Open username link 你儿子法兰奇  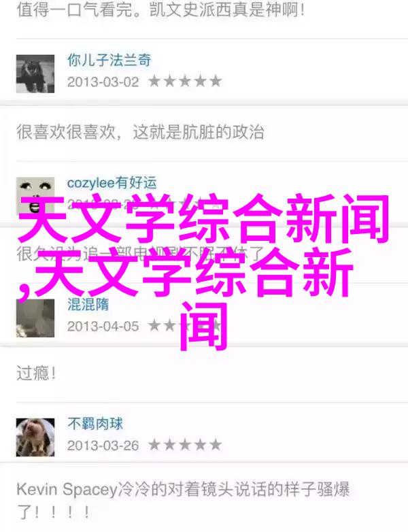(x=109, y=60)
